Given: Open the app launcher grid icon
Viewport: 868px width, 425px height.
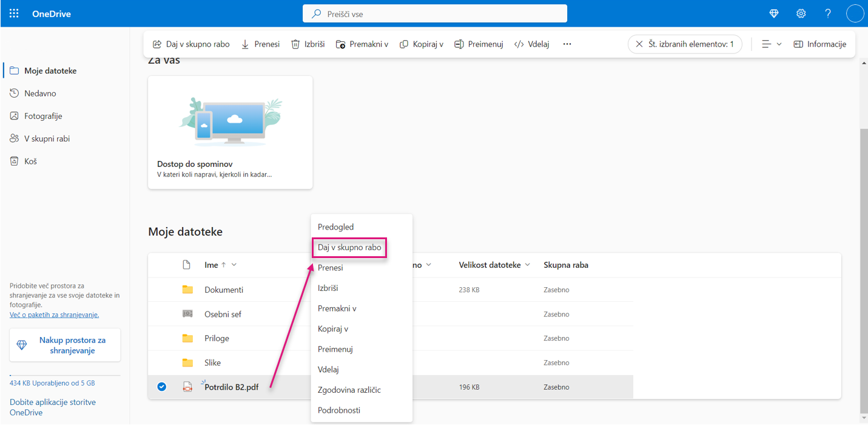Looking at the screenshot, I should (x=14, y=13).
